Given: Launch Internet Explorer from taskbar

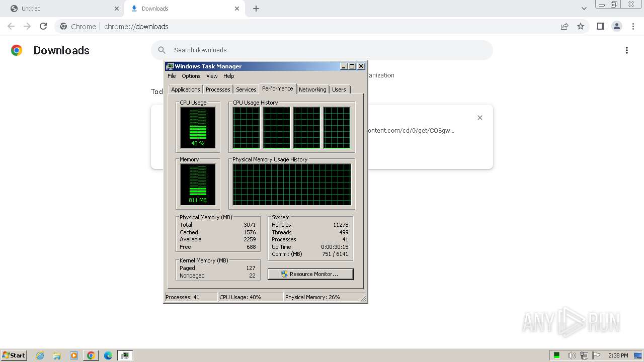Looking at the screenshot, I should point(40,355).
